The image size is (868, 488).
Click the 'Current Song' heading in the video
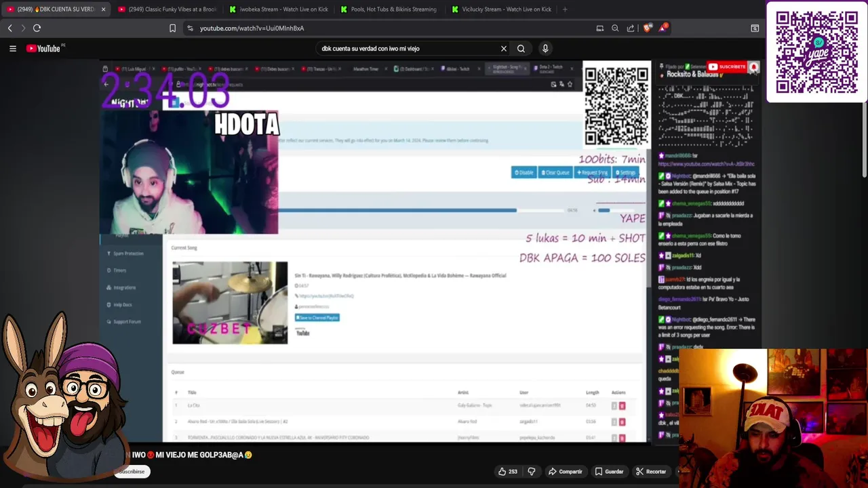[184, 248]
